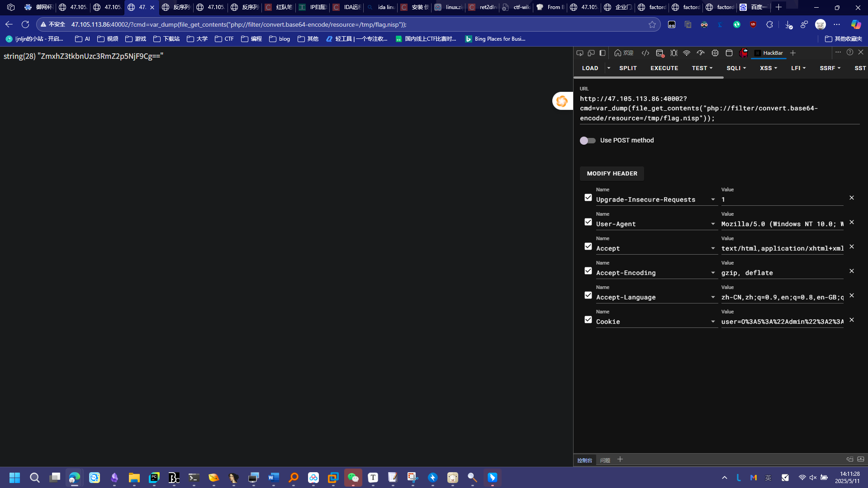Open the green circular arrows extension
Image resolution: width=868 pixels, height=488 pixels.
[x=737, y=24]
